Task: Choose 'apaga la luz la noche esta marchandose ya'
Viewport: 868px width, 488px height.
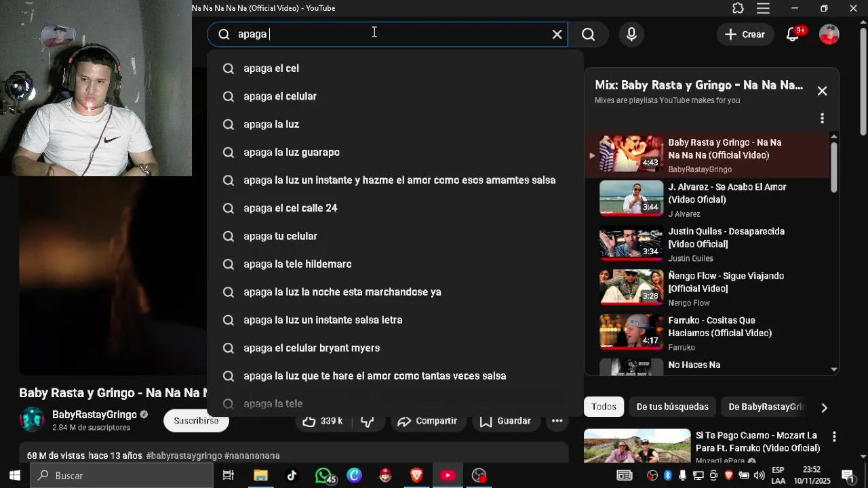Action: 395,292
